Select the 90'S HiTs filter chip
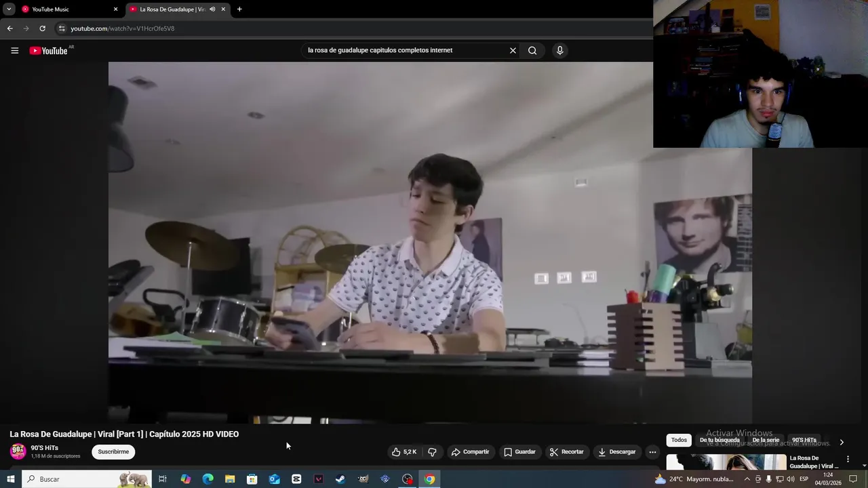The width and height of the screenshot is (868, 488). pyautogui.click(x=804, y=441)
